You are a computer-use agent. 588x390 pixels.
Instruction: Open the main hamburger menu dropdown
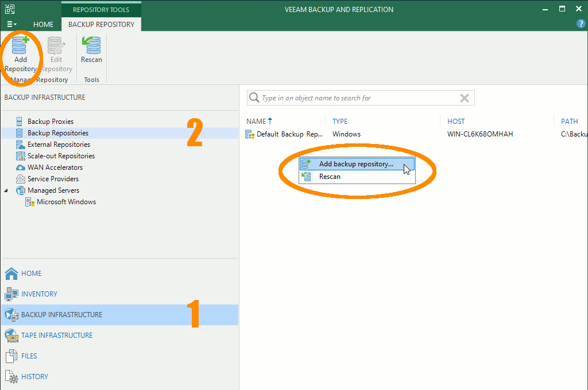pyautogui.click(x=11, y=25)
